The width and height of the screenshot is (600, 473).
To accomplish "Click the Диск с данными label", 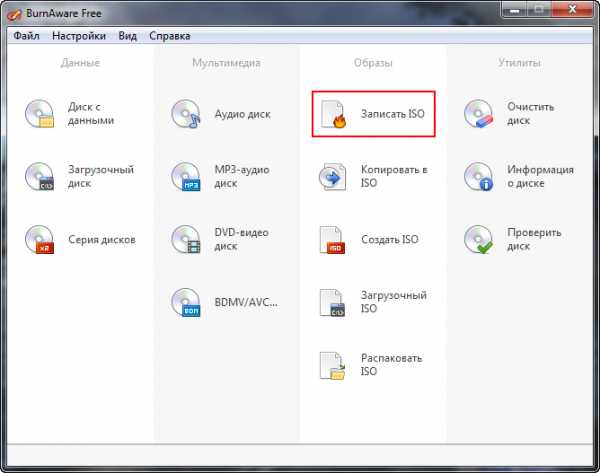I will pyautogui.click(x=91, y=114).
